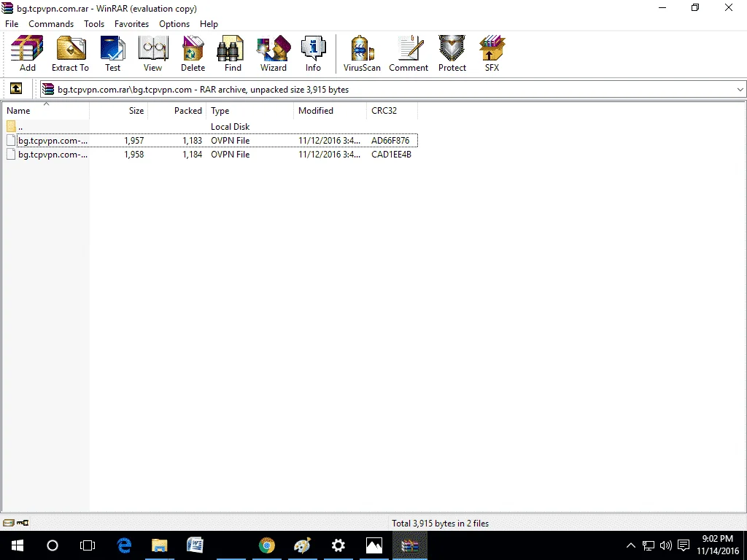This screenshot has height=560, width=747.
Task: Open File Explorer from taskbar
Action: click(x=160, y=545)
